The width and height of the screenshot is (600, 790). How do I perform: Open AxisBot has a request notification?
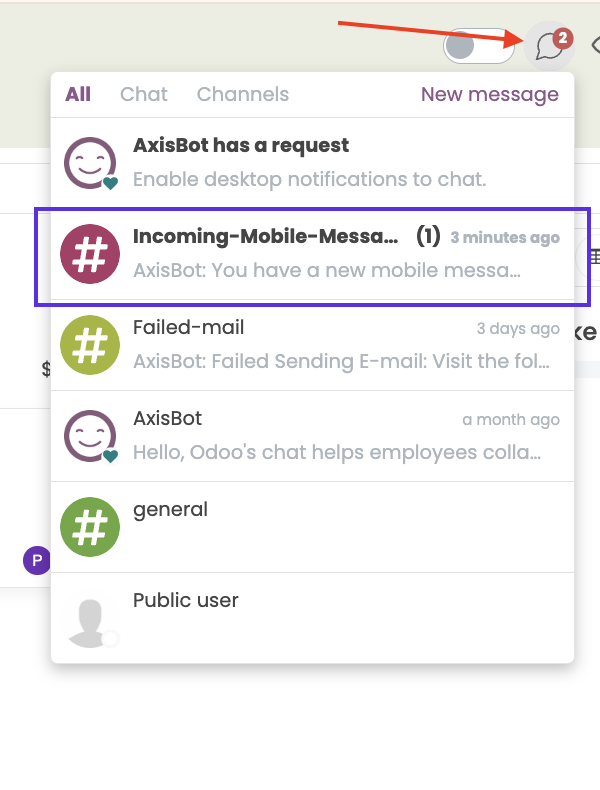[312, 163]
